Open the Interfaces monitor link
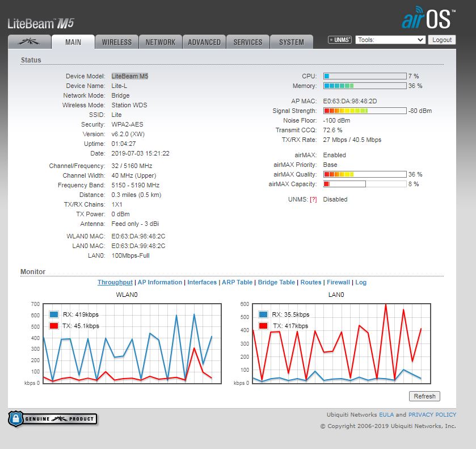Image resolution: width=476 pixels, height=449 pixels. pos(202,282)
